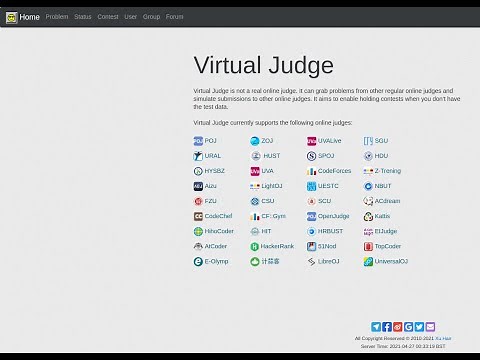Click the FZU judge icon

pyautogui.click(x=198, y=201)
